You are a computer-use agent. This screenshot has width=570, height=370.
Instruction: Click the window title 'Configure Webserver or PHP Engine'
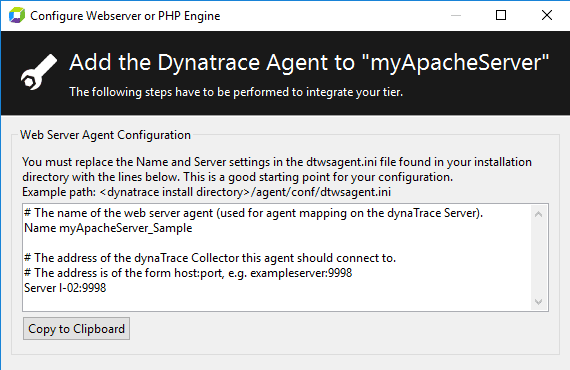pyautogui.click(x=125, y=16)
